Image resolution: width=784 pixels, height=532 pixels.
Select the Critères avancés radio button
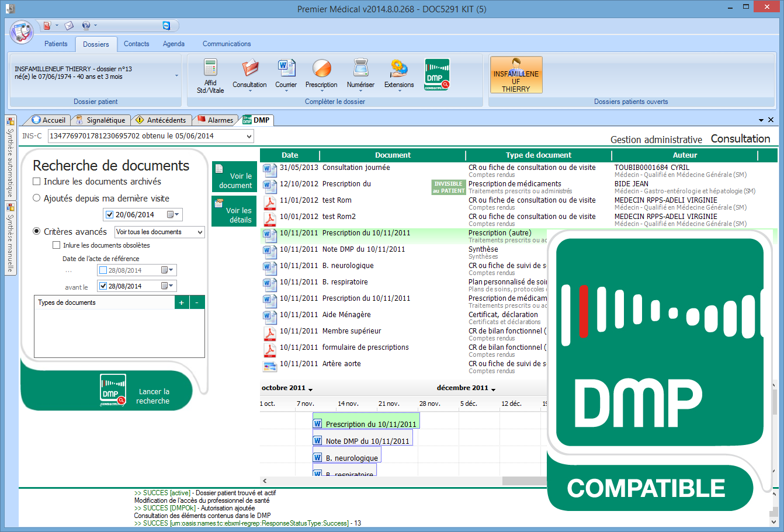coord(37,232)
